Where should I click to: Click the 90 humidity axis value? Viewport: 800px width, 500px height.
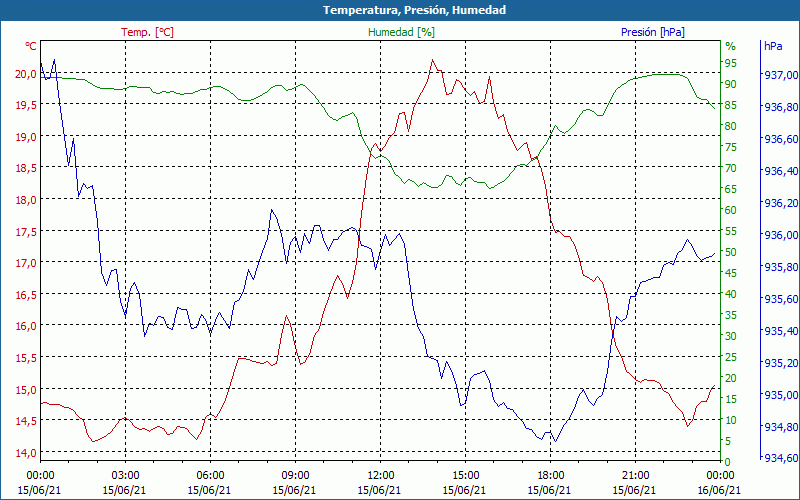(x=731, y=84)
